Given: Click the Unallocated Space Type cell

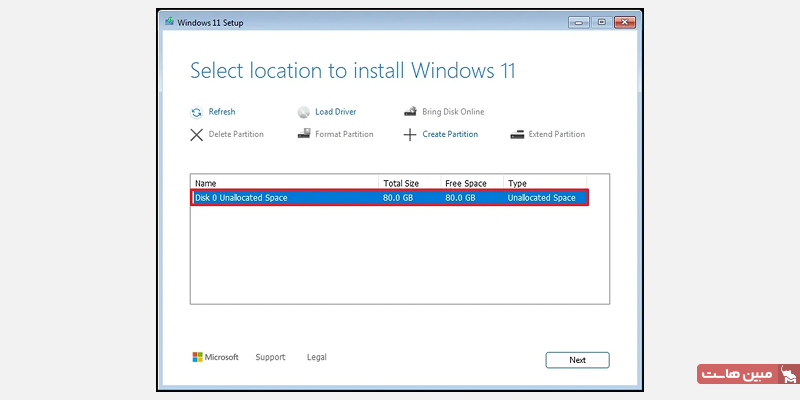Looking at the screenshot, I should pos(541,197).
